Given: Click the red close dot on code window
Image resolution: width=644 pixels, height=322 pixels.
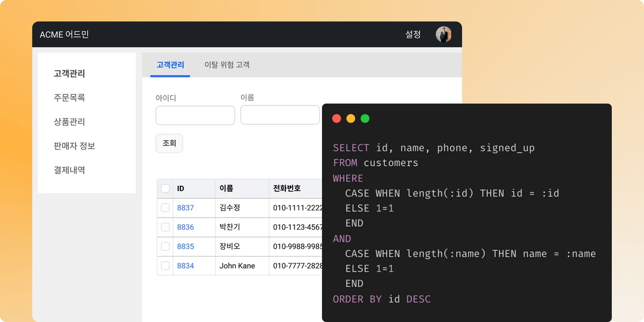Looking at the screenshot, I should (336, 119).
